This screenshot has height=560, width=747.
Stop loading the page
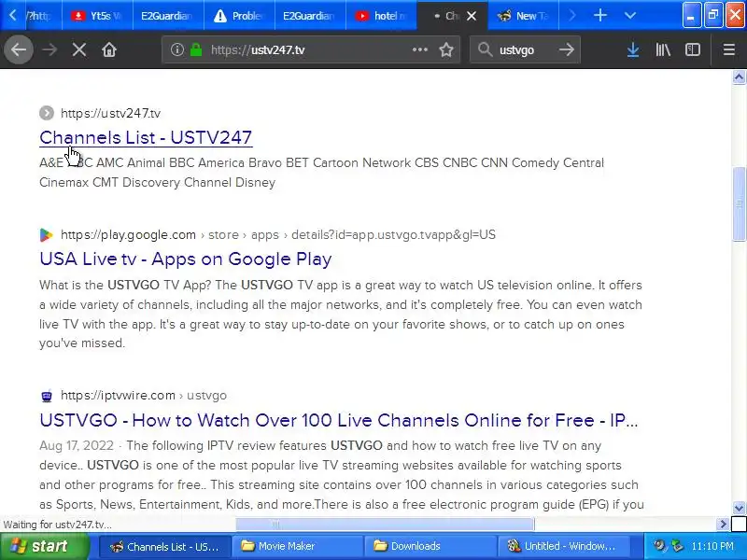click(x=79, y=49)
